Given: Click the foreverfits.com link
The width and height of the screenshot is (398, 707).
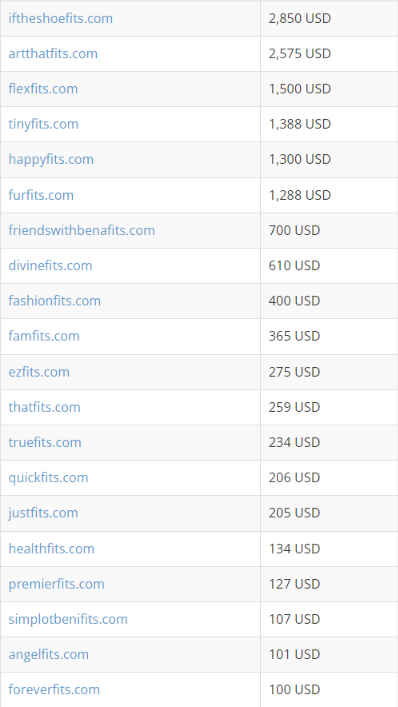Looking at the screenshot, I should (54, 689).
